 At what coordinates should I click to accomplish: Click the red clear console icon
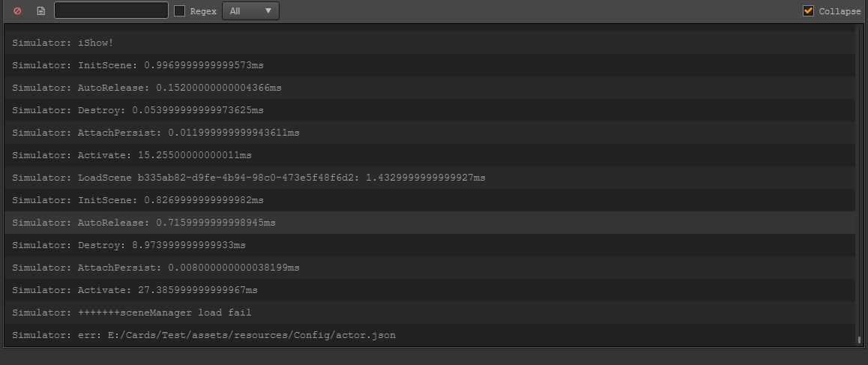point(17,11)
